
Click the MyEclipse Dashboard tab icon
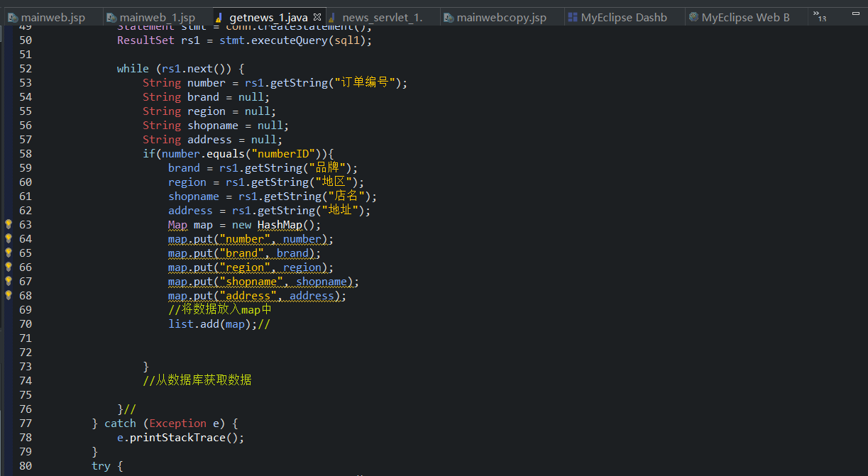pos(573,17)
